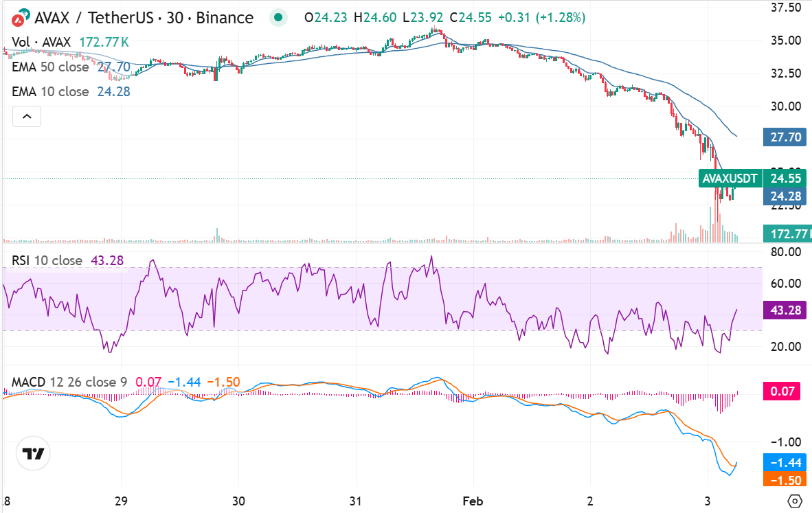Click the -1.00 MACD axis level

(786, 442)
